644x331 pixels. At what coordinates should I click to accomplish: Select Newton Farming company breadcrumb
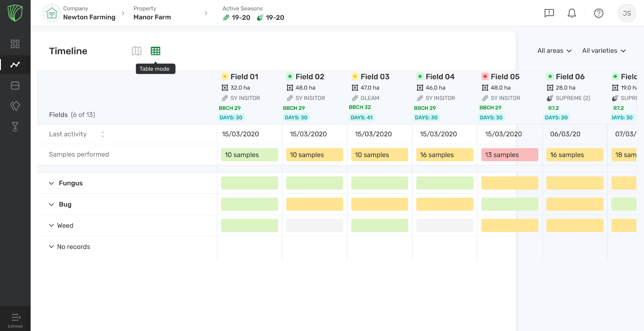(89, 17)
